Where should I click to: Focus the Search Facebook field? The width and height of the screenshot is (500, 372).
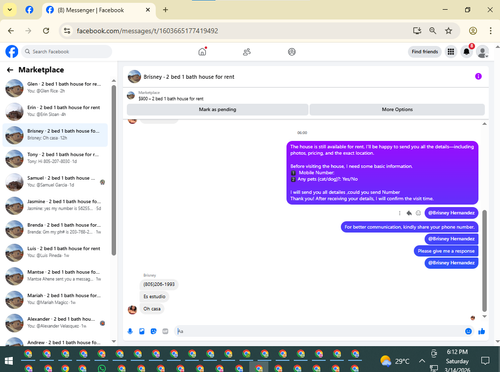[x=67, y=52]
